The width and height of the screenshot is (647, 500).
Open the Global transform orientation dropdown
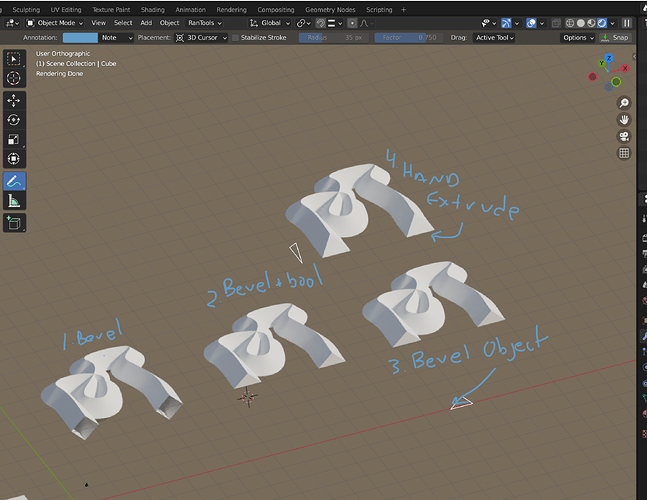tap(270, 23)
